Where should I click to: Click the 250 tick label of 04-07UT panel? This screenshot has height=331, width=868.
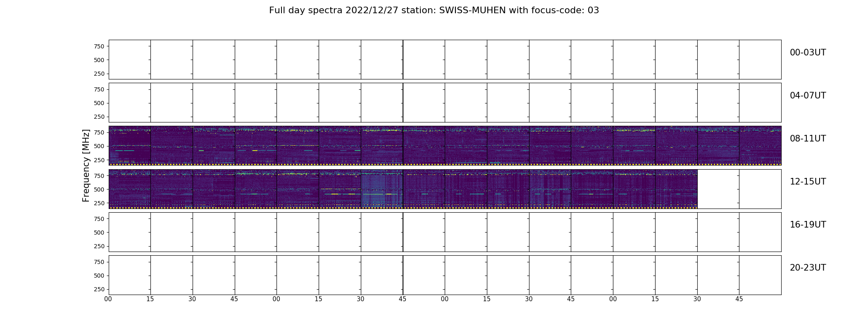pyautogui.click(x=99, y=117)
